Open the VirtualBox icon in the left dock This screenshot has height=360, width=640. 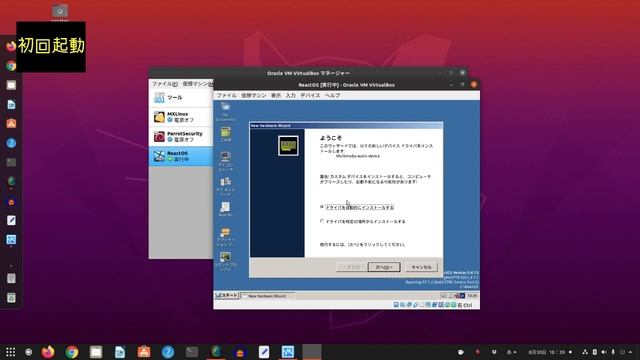[11, 240]
